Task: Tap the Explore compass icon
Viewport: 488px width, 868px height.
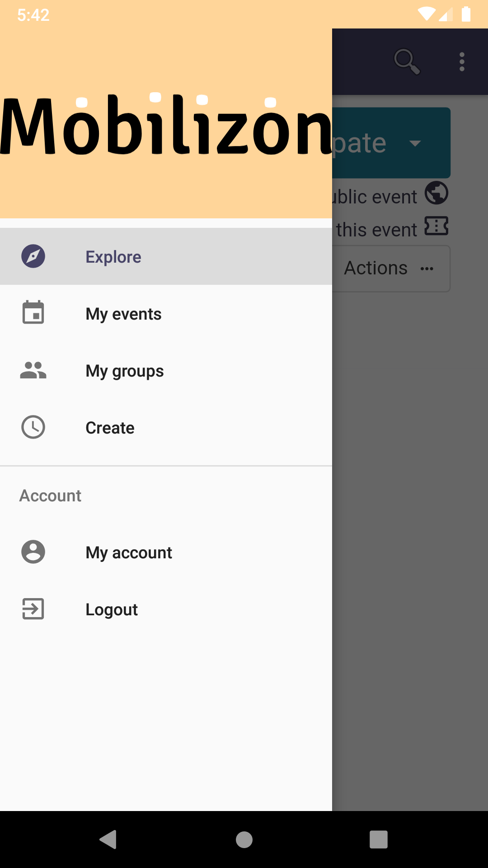Action: [x=33, y=256]
